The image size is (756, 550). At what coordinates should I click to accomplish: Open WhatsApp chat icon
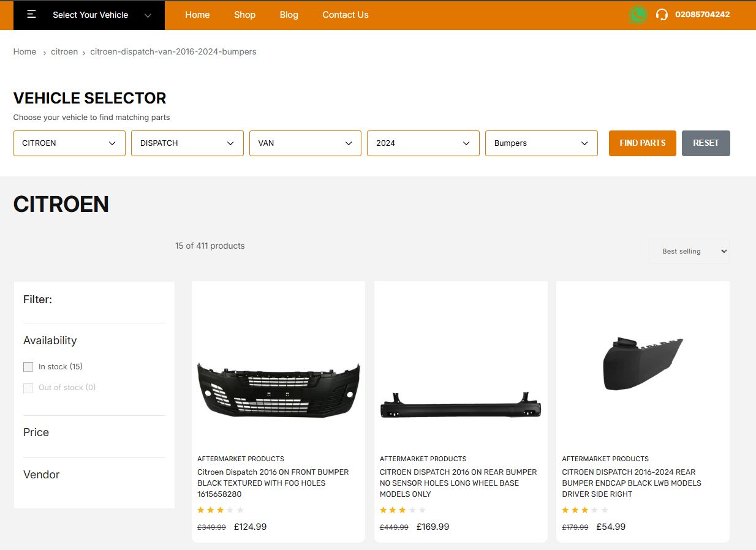coord(638,15)
